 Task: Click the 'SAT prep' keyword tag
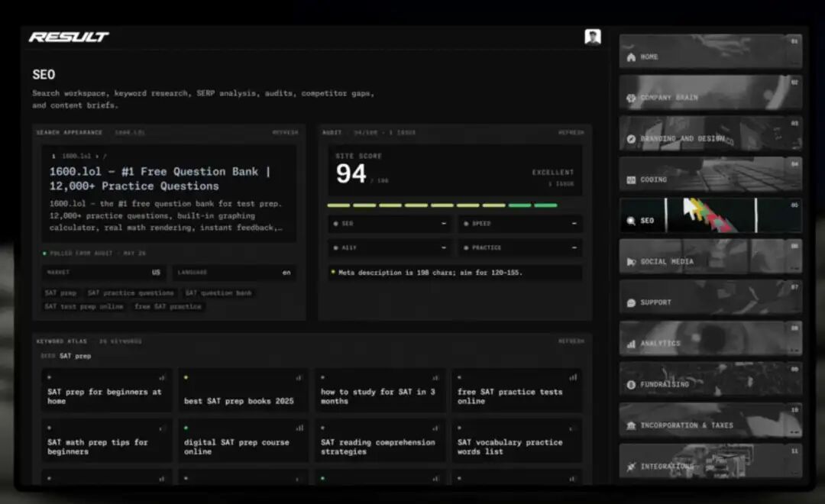pos(60,293)
